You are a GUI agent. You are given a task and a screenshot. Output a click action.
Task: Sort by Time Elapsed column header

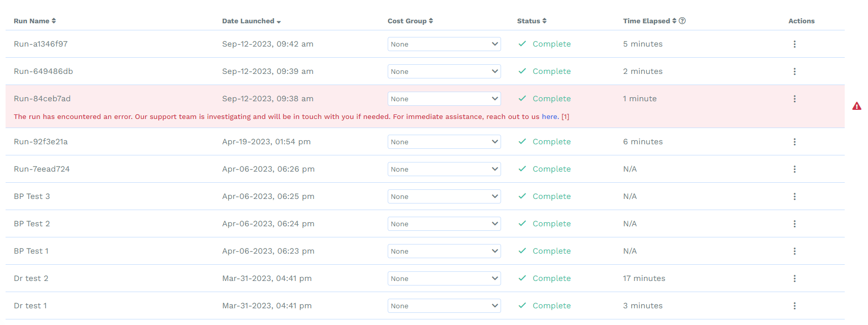click(x=650, y=21)
